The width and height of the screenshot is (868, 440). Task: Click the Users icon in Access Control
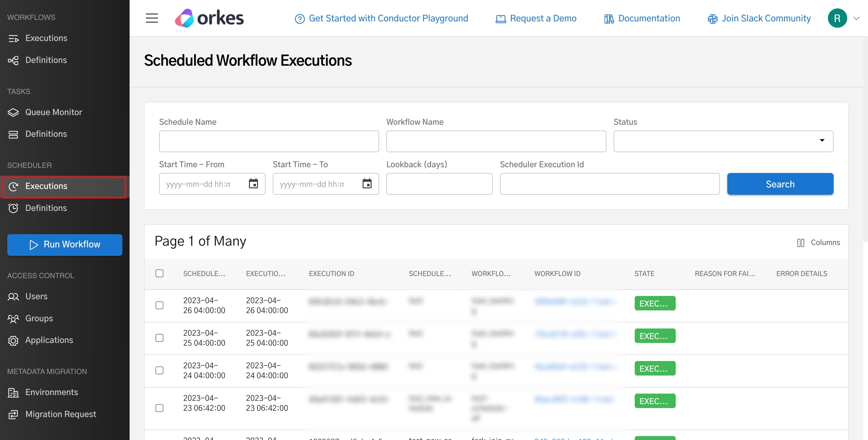14,297
